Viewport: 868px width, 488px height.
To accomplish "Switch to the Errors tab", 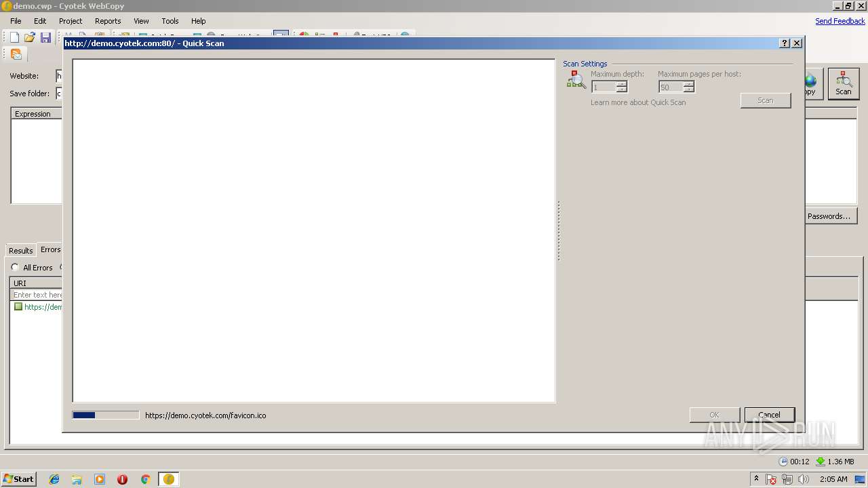I will [x=50, y=249].
